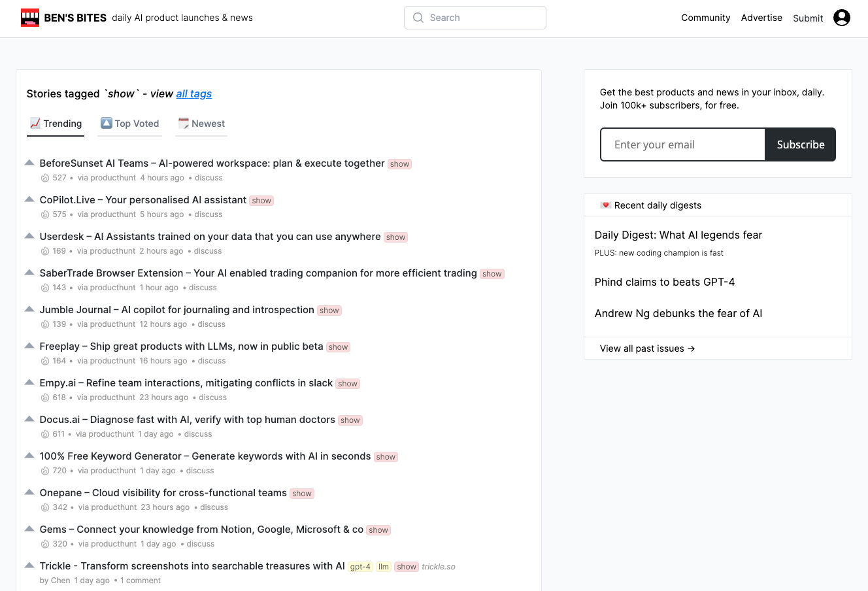Focus the 'Enter your email' field
868x591 pixels.
[682, 144]
